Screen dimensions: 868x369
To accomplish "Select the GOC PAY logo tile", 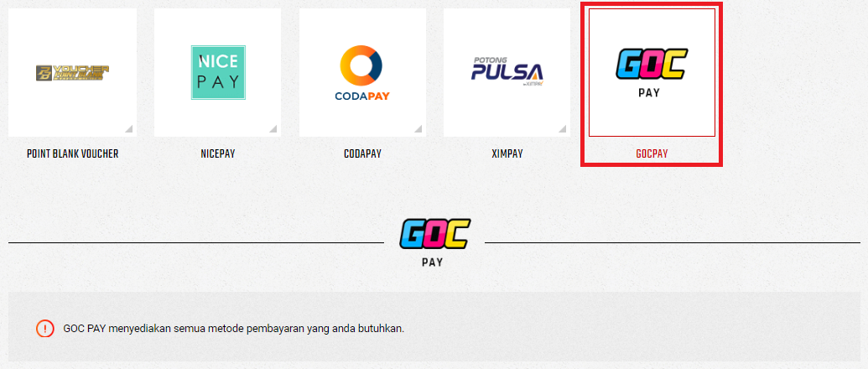I will [652, 72].
